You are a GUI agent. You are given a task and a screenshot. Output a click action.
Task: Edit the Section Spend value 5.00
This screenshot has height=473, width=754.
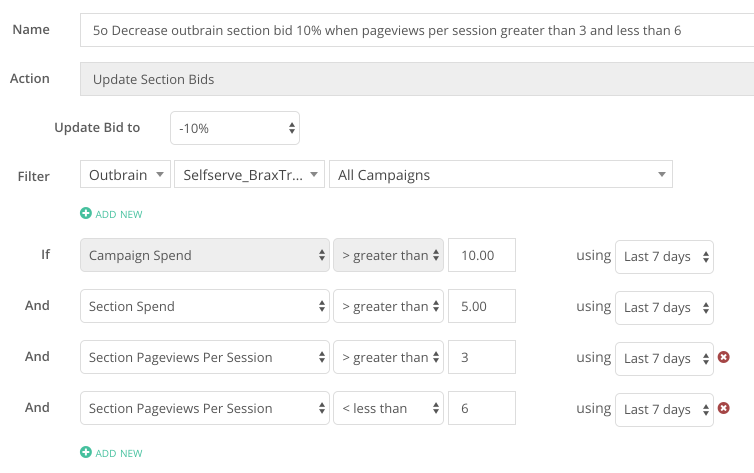click(x=482, y=307)
